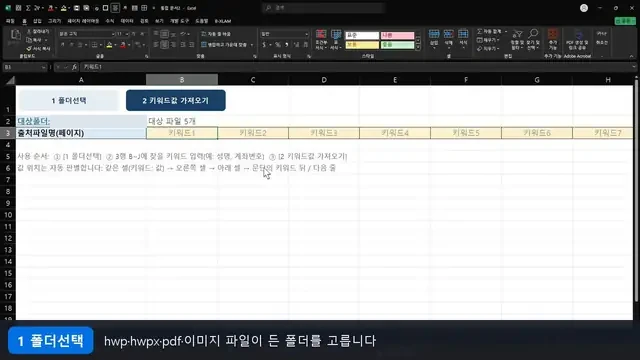Click the Clear (지우기) eraser icon

[x=480, y=49]
